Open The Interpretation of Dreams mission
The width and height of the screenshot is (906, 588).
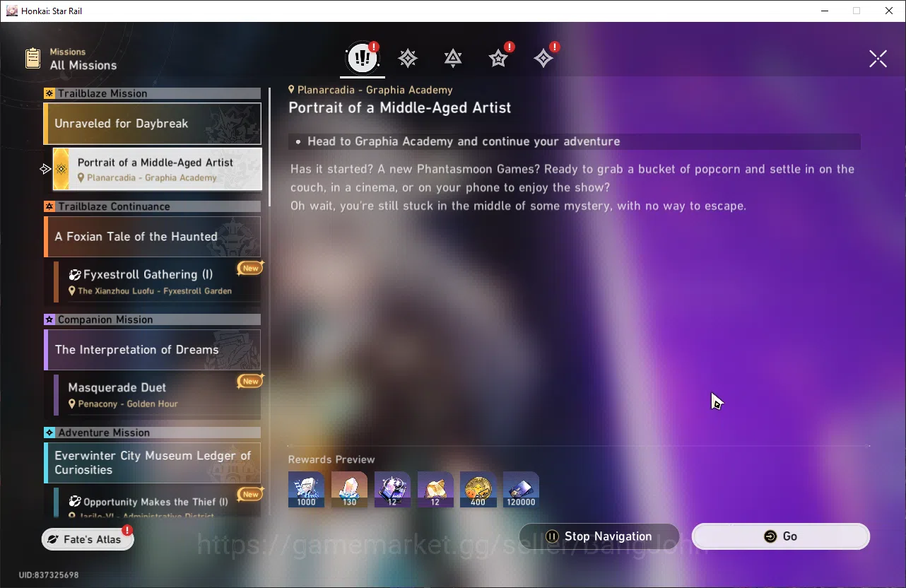152,350
